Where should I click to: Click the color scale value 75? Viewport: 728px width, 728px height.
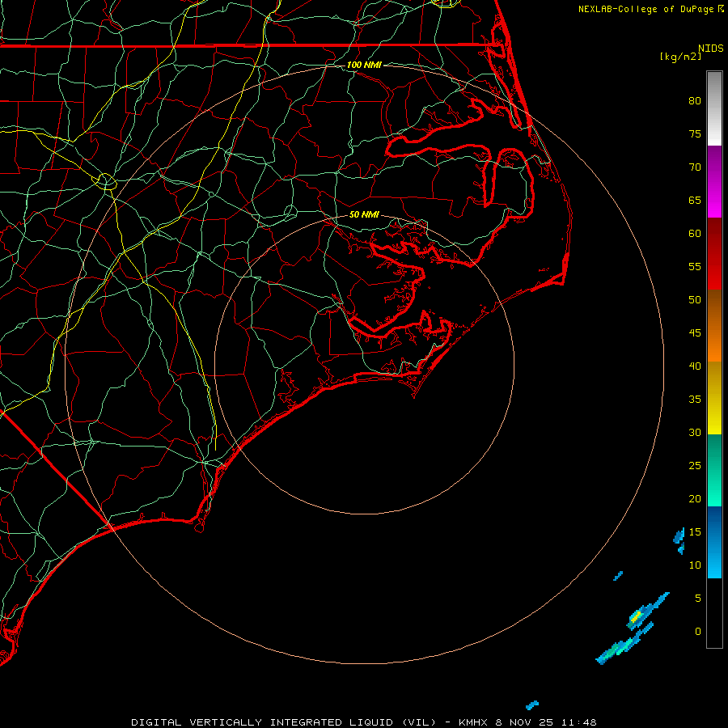pos(695,134)
